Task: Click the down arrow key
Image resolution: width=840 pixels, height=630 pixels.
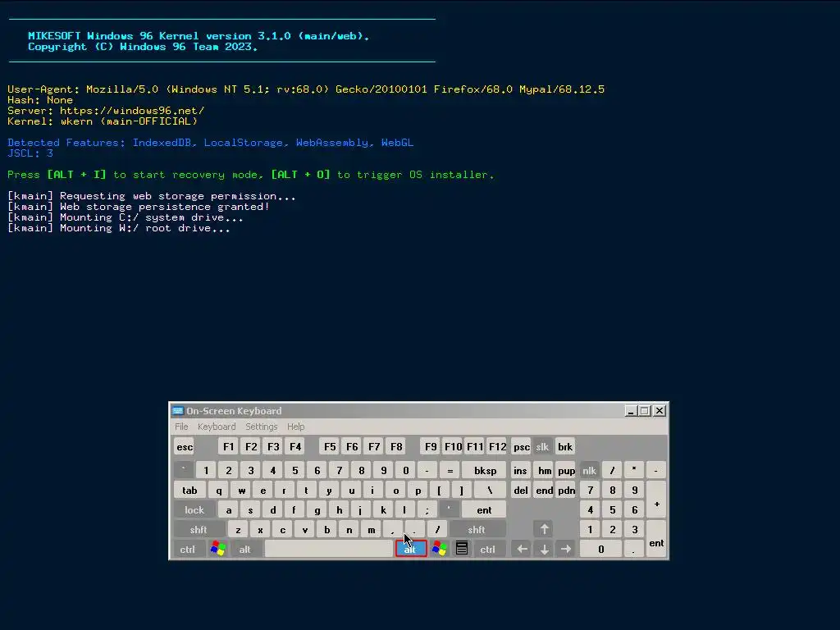Action: (544, 549)
